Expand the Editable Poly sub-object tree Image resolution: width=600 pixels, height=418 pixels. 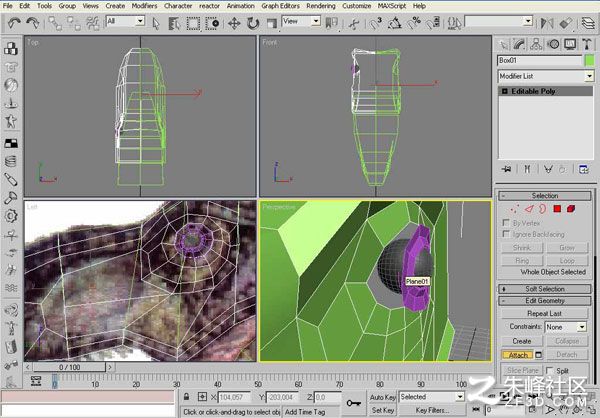coord(504,91)
